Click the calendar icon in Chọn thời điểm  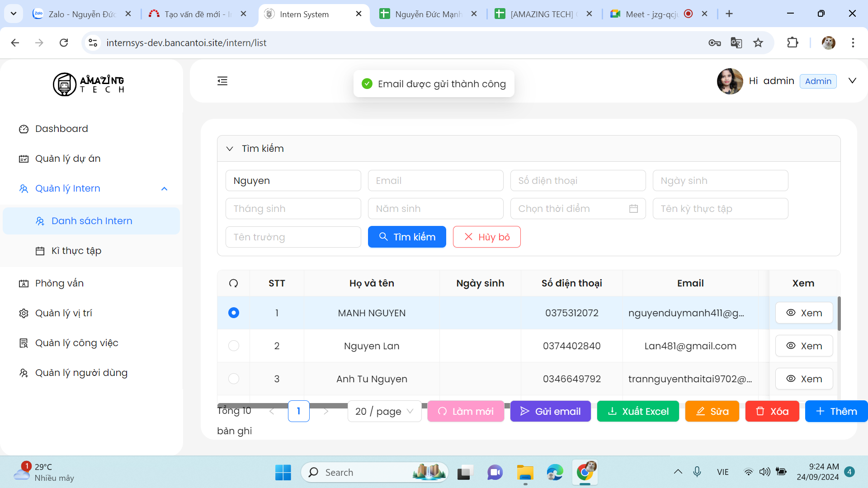coord(633,209)
